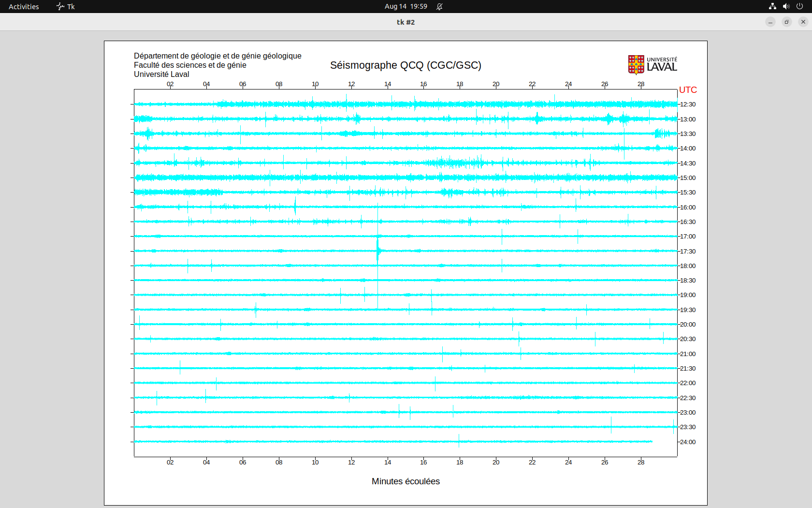
Task: Select the 16:00 time label
Action: 688,207
